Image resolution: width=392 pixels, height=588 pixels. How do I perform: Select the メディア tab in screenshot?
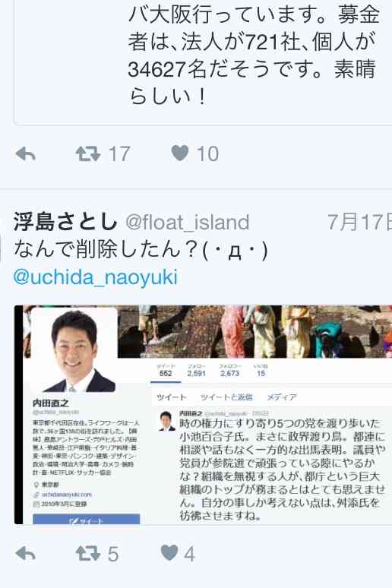[282, 397]
